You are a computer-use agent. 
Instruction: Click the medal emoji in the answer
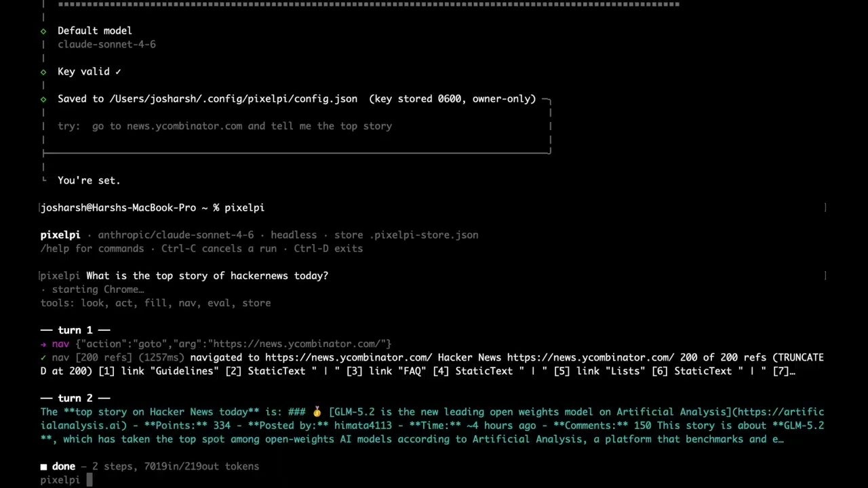click(317, 411)
